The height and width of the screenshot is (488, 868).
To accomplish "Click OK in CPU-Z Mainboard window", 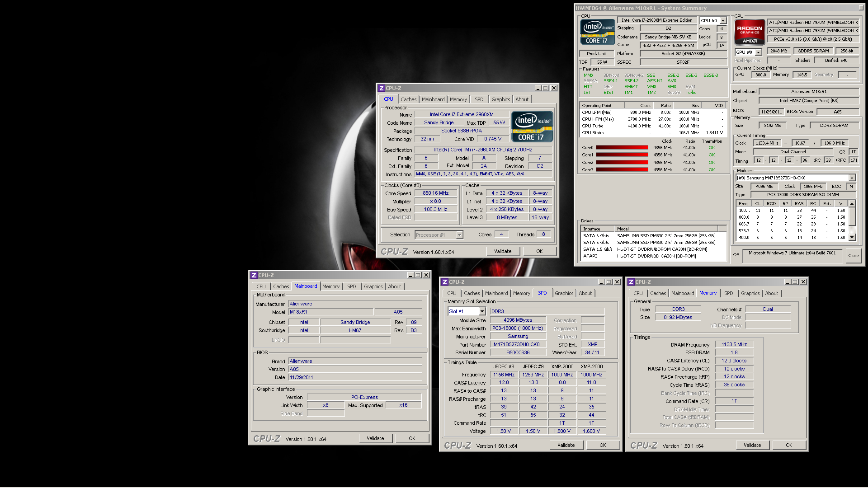I will coord(412,439).
